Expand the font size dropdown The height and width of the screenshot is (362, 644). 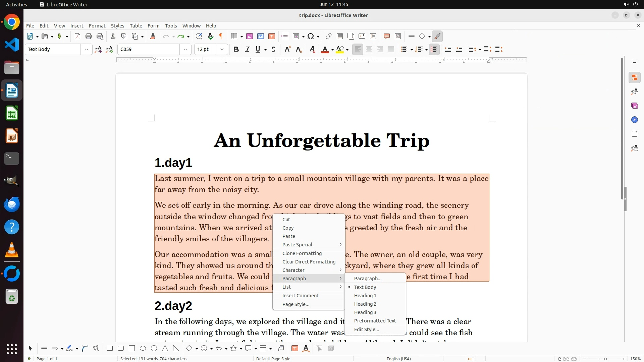pos(222,49)
